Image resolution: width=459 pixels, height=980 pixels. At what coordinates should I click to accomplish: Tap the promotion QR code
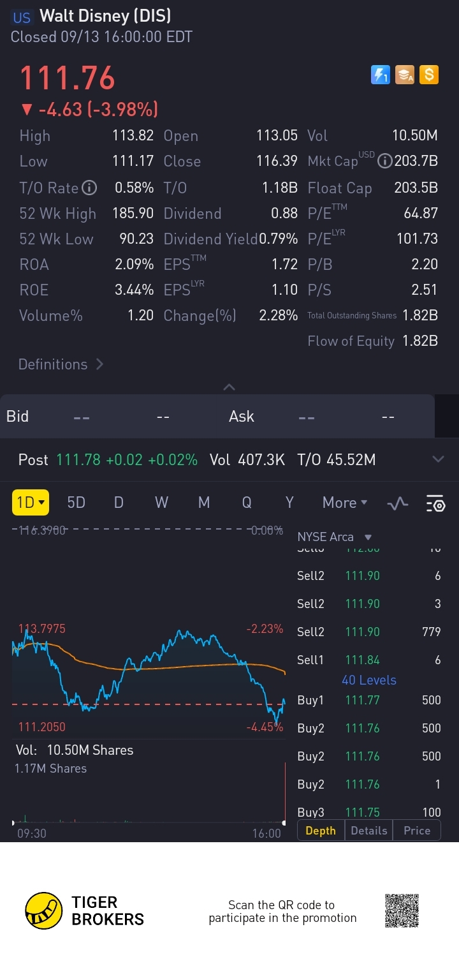coord(402,910)
